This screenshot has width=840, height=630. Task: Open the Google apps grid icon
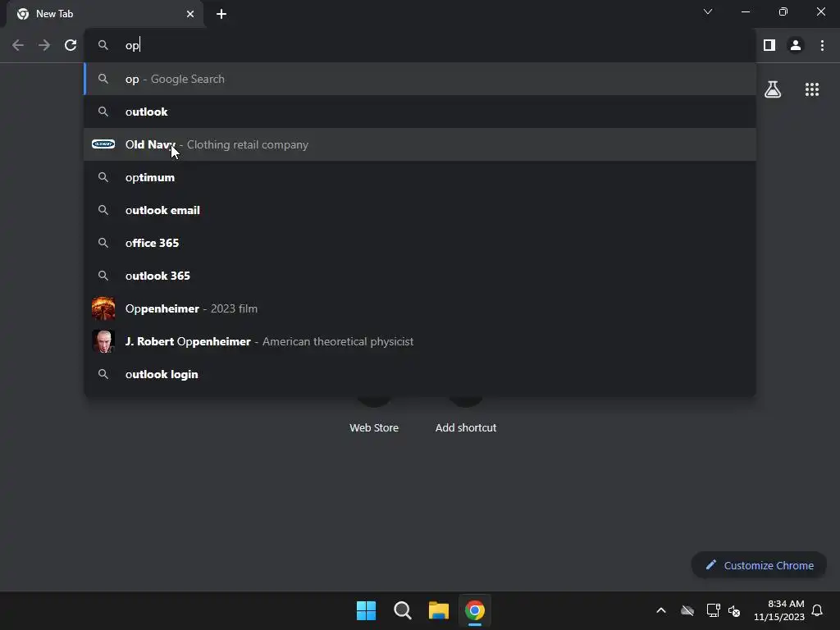click(x=812, y=89)
